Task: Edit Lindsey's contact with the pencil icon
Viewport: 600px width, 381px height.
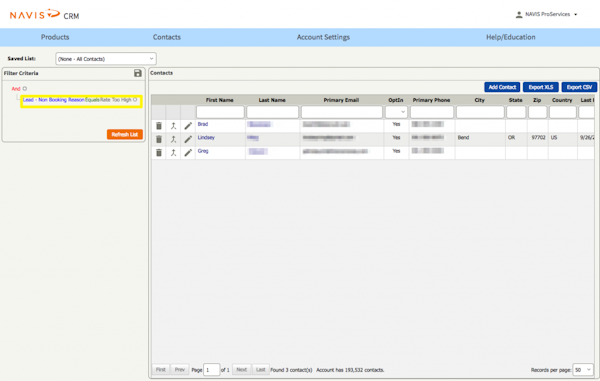Action: (x=188, y=139)
